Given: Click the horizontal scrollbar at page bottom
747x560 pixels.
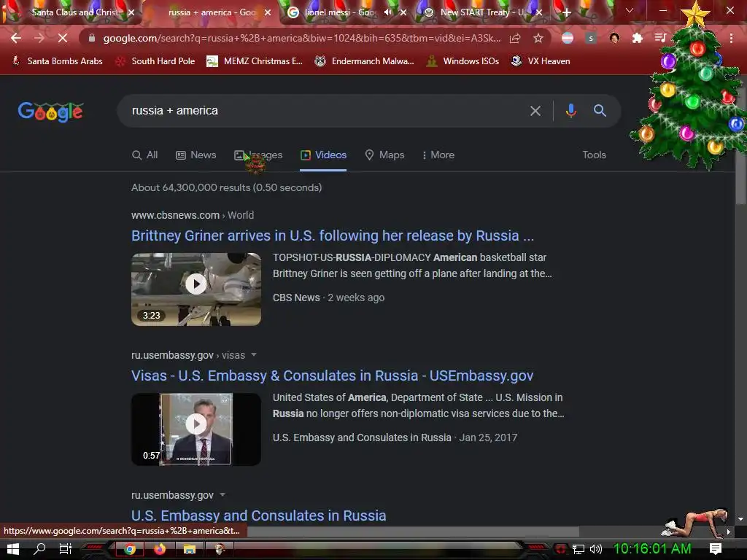Looking at the screenshot, I should (413, 531).
